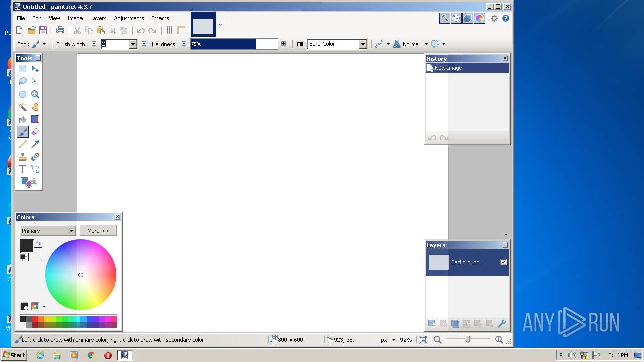644x362 pixels.
Task: Select the Zoom tool in Tools panel
Action: click(35, 94)
